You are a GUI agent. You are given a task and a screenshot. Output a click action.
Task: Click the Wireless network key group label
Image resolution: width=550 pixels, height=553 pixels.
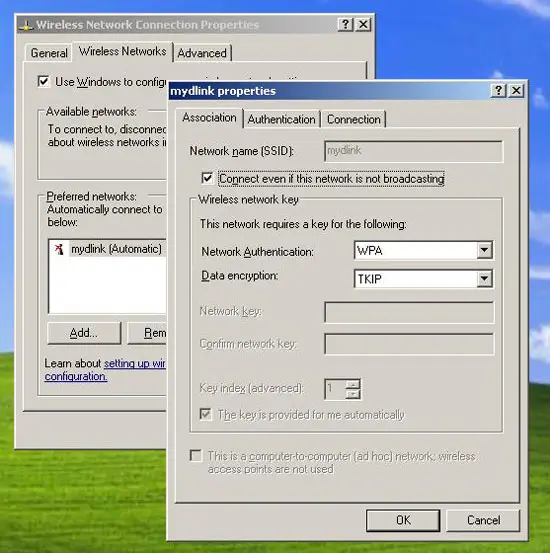[248, 200]
